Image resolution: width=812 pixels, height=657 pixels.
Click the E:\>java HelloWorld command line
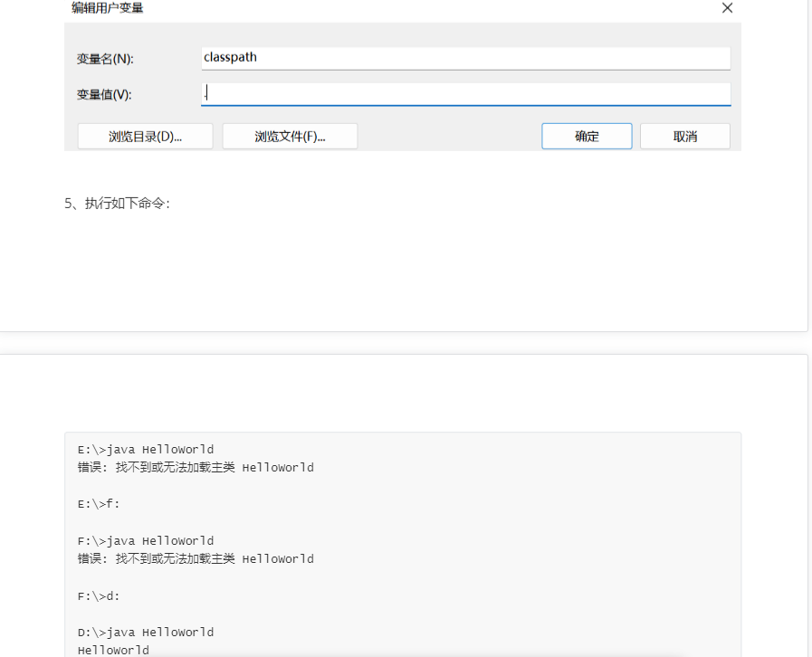(x=146, y=450)
